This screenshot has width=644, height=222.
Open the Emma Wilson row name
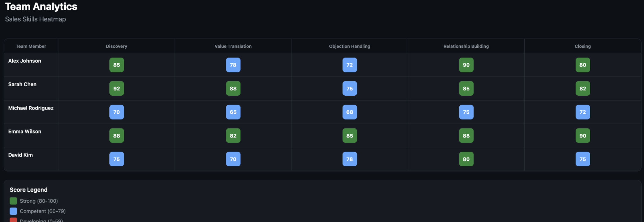pos(25,131)
